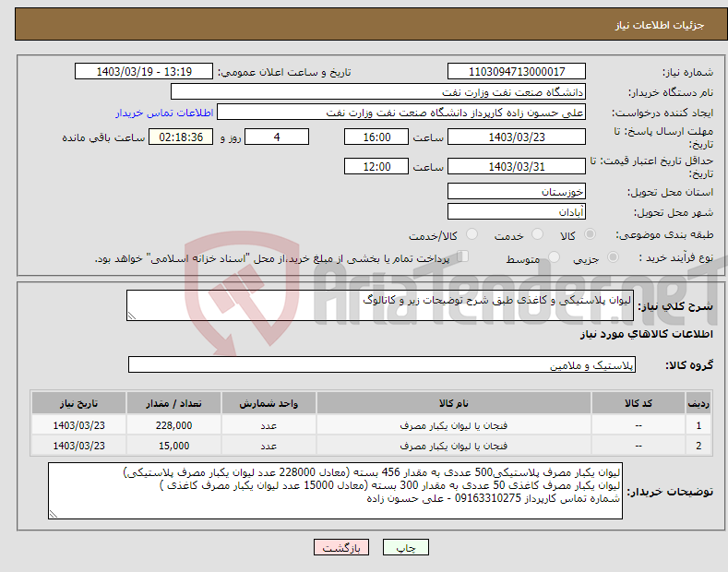Open the اطلاعات تماس خریدار link
This screenshot has height=572, width=728.
164,113
